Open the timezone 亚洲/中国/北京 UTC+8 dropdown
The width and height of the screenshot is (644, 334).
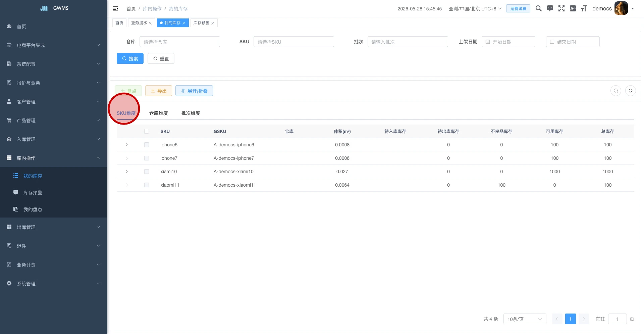475,9
